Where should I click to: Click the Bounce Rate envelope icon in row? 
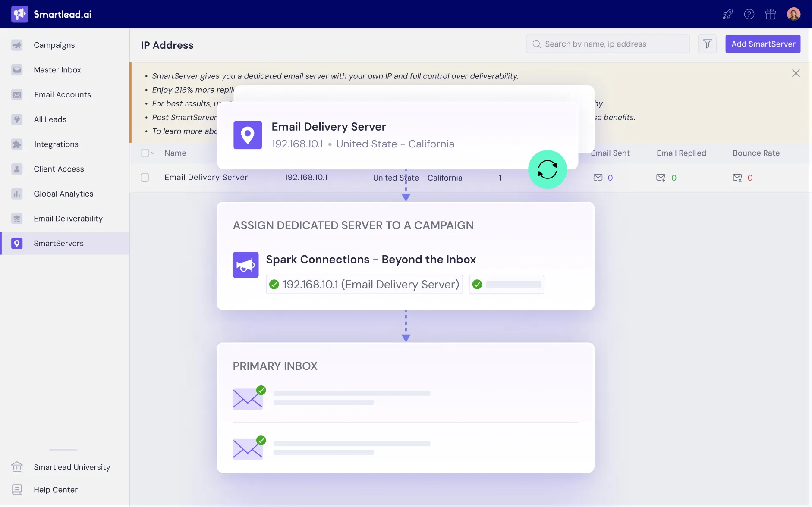coord(737,178)
